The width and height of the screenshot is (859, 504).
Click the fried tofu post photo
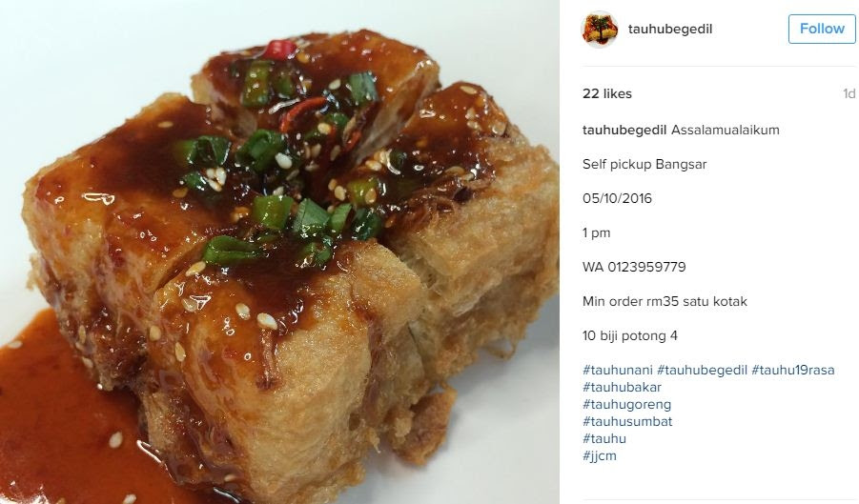(x=279, y=252)
